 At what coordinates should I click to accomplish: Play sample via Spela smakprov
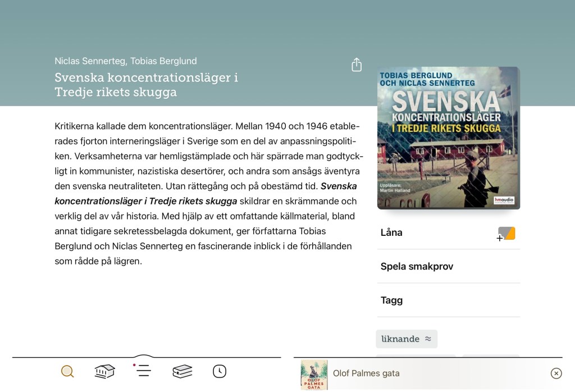(417, 266)
